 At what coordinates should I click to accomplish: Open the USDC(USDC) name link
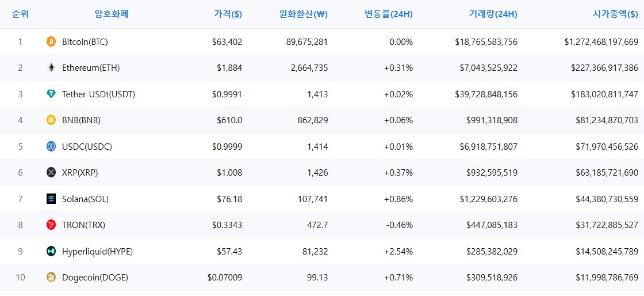pyautogui.click(x=87, y=146)
